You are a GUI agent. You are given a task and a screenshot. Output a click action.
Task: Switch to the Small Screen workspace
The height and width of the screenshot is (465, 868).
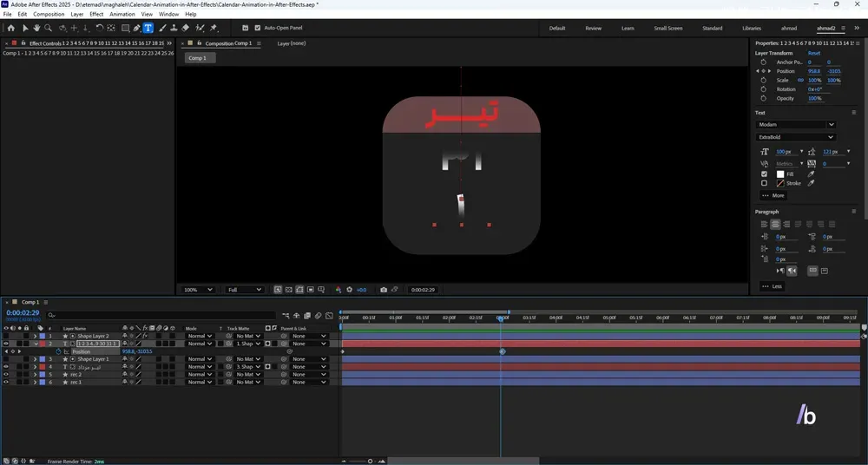(668, 29)
